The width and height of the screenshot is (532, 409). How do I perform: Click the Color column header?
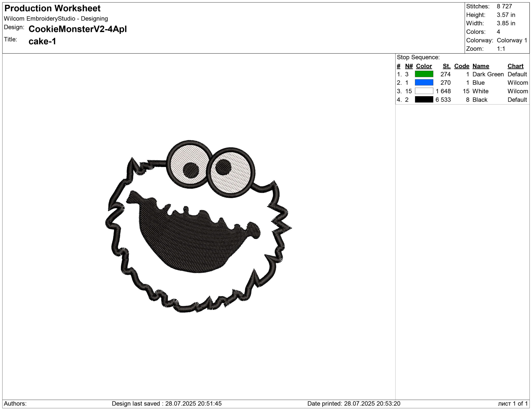tap(424, 66)
